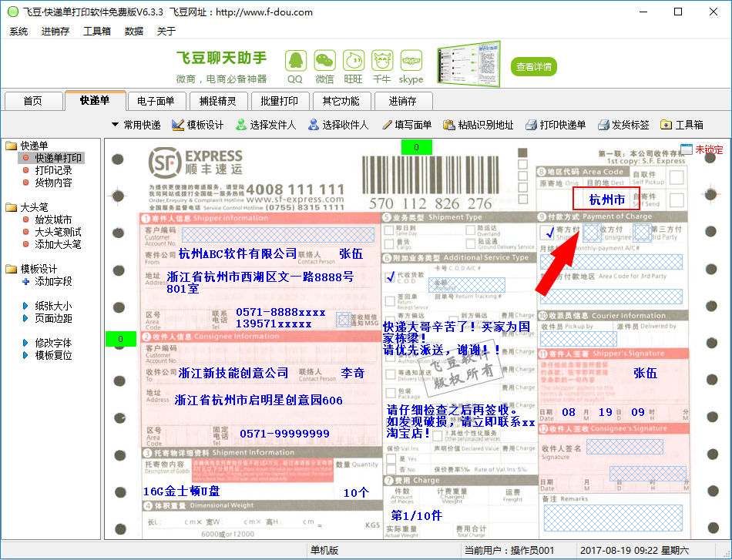
Task: Click the 第1/10件 piece count text
Action: (x=416, y=515)
